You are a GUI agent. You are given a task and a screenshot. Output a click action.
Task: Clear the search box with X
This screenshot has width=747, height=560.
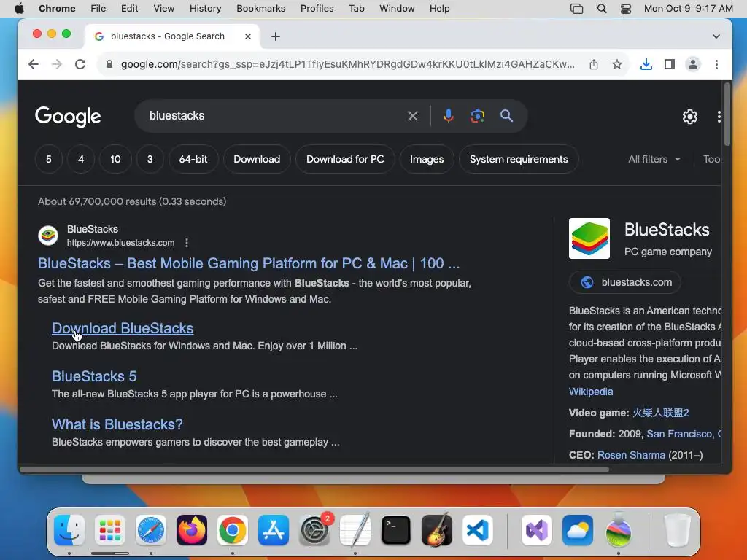[413, 116]
